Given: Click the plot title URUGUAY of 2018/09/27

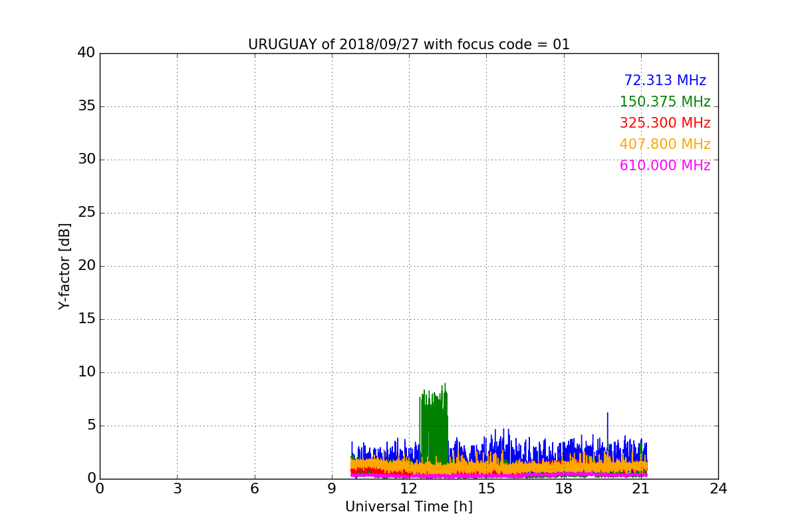Looking at the screenshot, I should (x=409, y=45).
